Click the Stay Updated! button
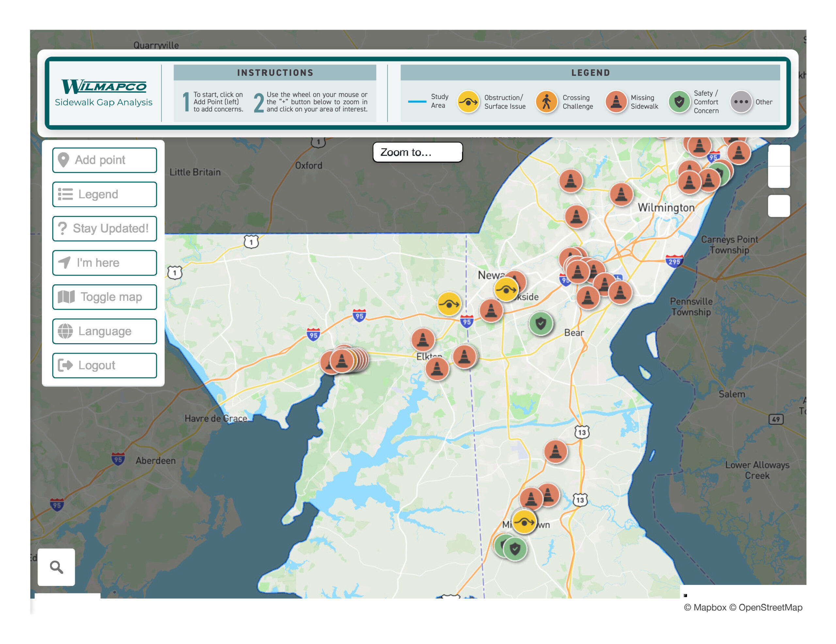The image size is (836, 644). (x=104, y=229)
